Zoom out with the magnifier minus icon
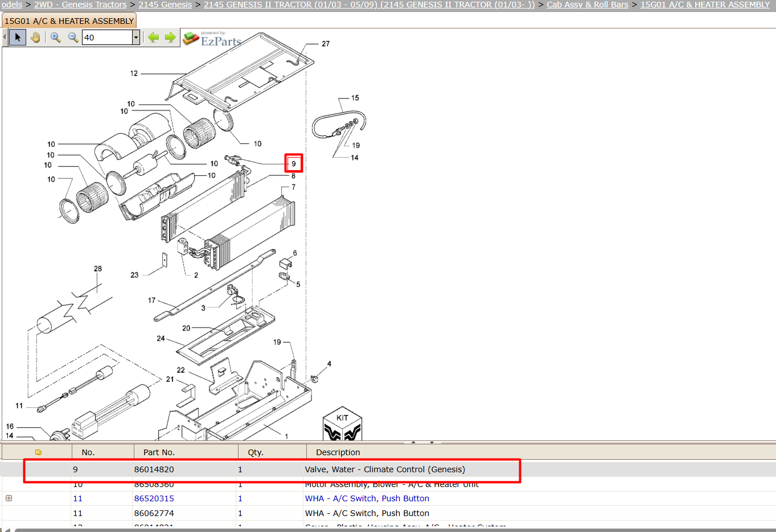This screenshot has width=776, height=532. coord(73,38)
